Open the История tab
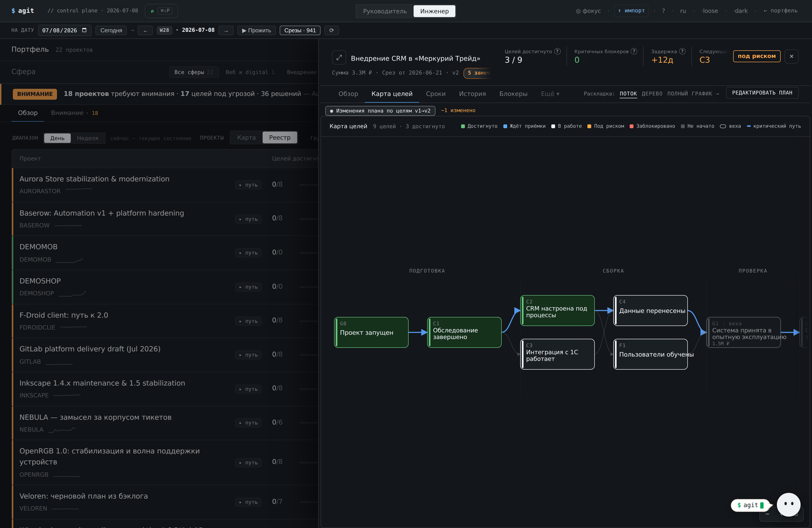This screenshot has height=528, width=812. 472,94
